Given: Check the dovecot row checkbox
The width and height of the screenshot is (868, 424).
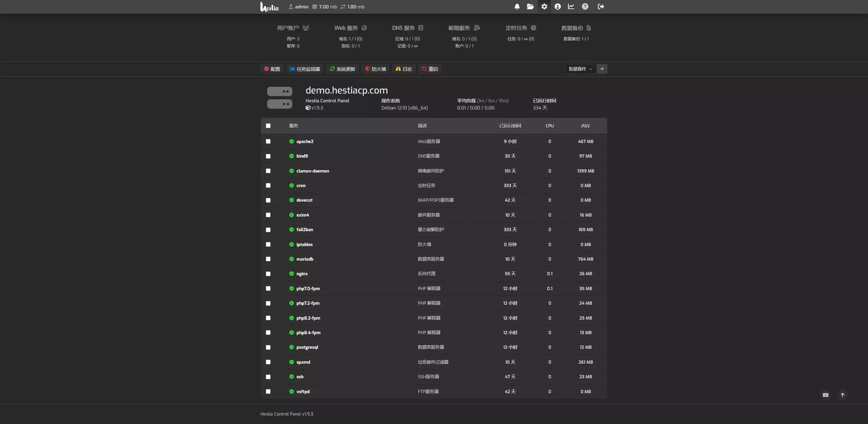Looking at the screenshot, I should point(268,200).
